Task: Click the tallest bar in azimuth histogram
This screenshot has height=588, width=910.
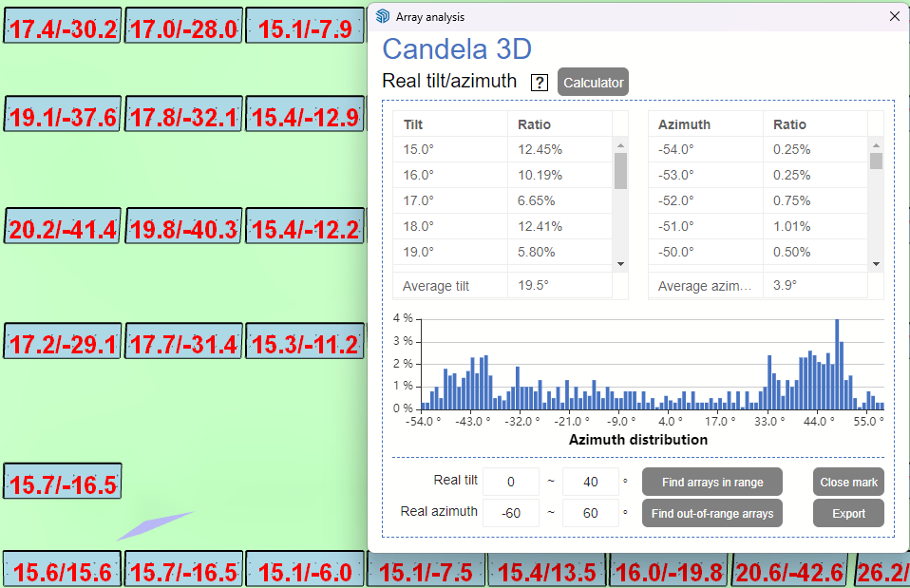Action: tap(837, 364)
